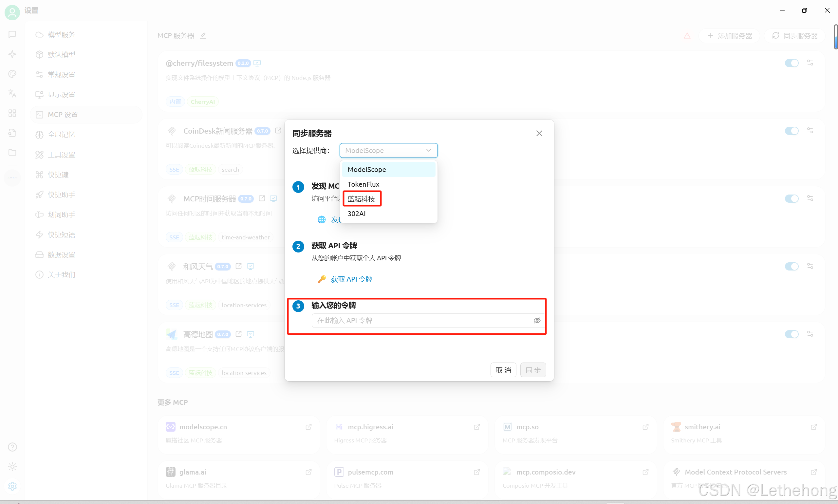Click the vertical scrollbar thumb
Image resolution: width=838 pixels, height=504 pixels.
(835, 37)
